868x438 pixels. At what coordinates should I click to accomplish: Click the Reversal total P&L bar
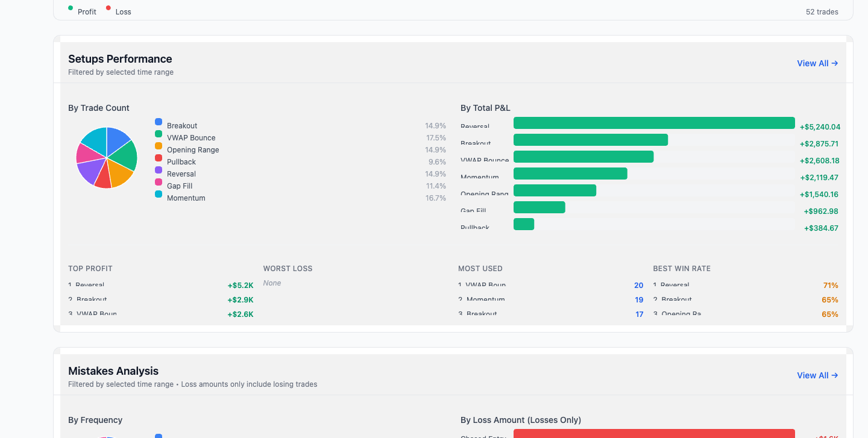pos(654,122)
